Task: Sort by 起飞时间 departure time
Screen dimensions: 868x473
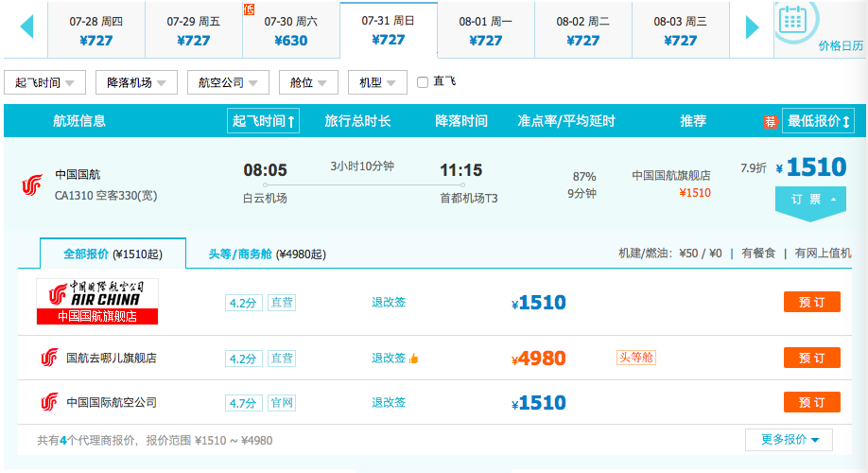Action: pos(263,121)
